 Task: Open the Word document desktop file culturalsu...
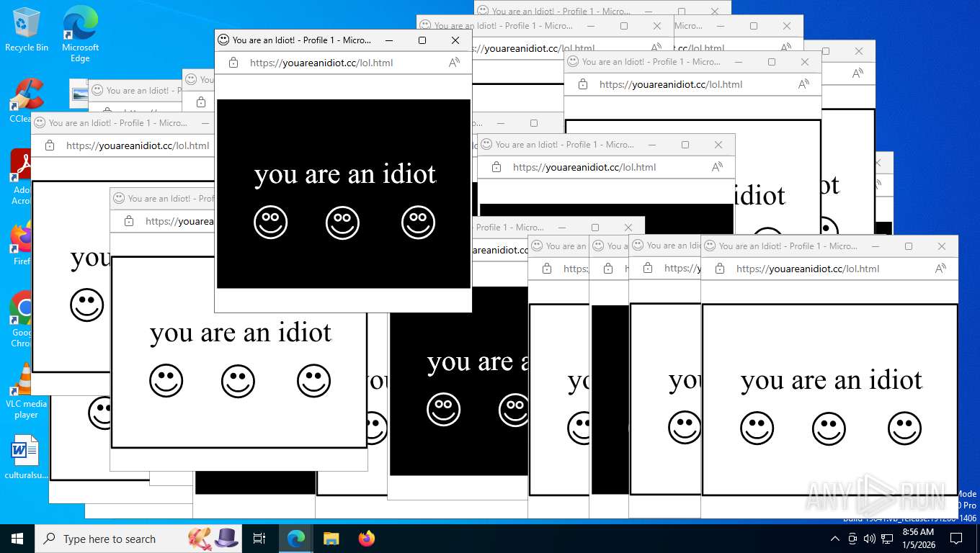pos(26,457)
